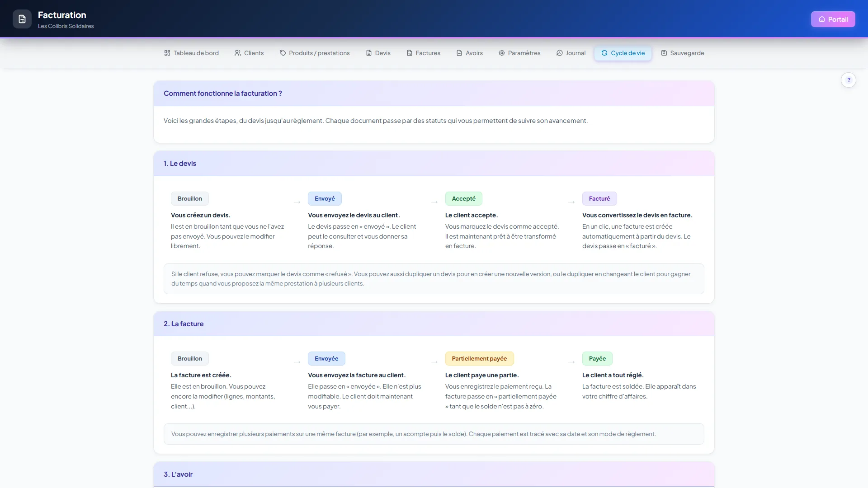Screen dimensions: 868x488
Task: Click the Paramètres gear icon
Action: (502, 53)
